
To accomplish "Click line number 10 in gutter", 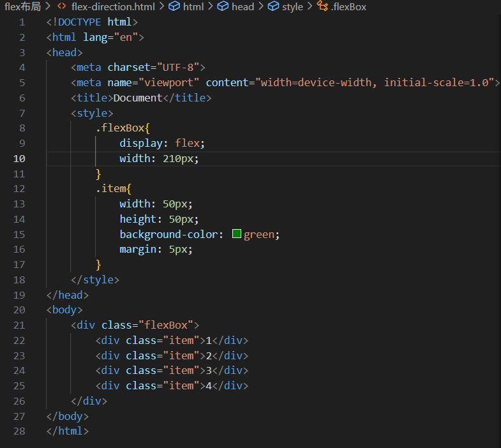I will 19,158.
